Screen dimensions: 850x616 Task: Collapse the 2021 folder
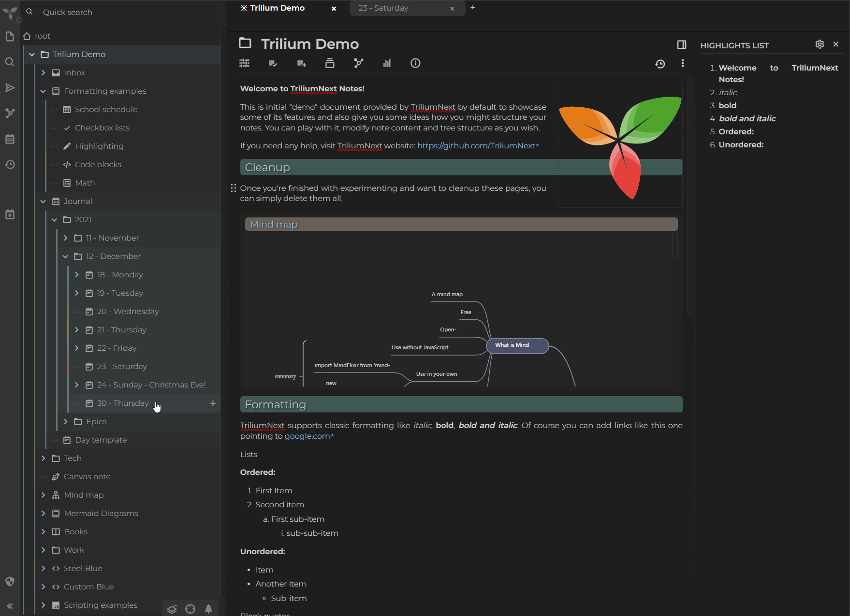point(54,219)
